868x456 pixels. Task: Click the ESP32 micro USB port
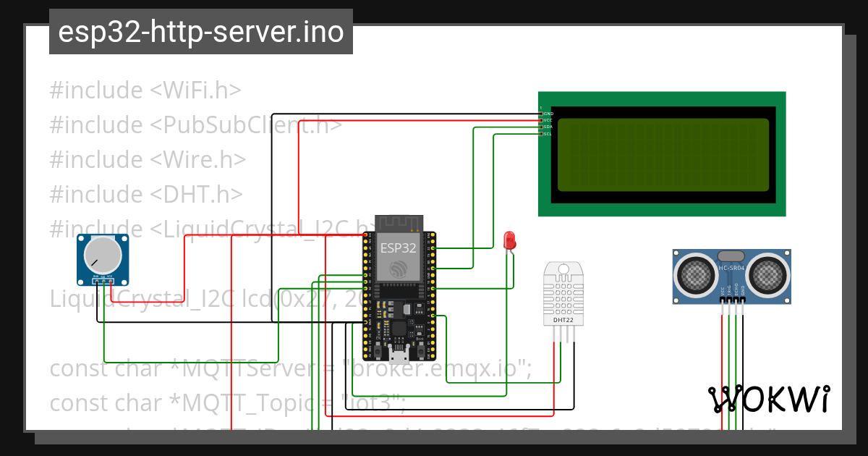(399, 356)
